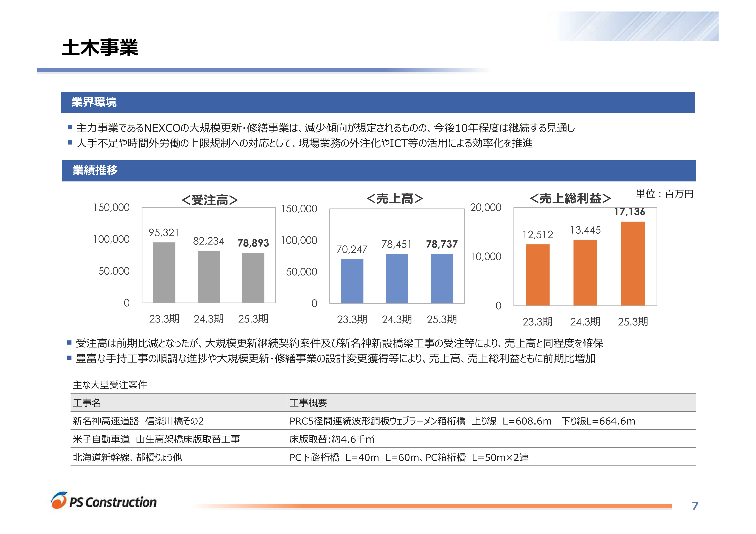This screenshot has width=756, height=534.
Task: Select the 新名神高速道路 信楽川橋その2 cell
Action: [x=138, y=421]
